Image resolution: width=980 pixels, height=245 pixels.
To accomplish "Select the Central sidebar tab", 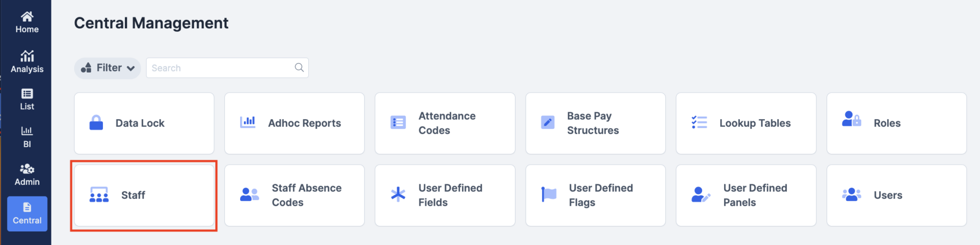I will pos(27,214).
